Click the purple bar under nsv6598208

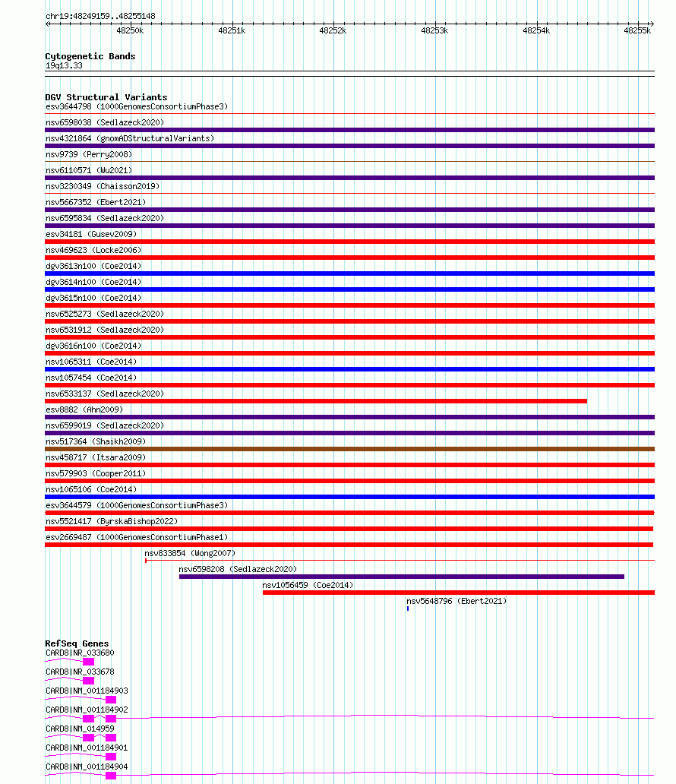click(x=402, y=577)
